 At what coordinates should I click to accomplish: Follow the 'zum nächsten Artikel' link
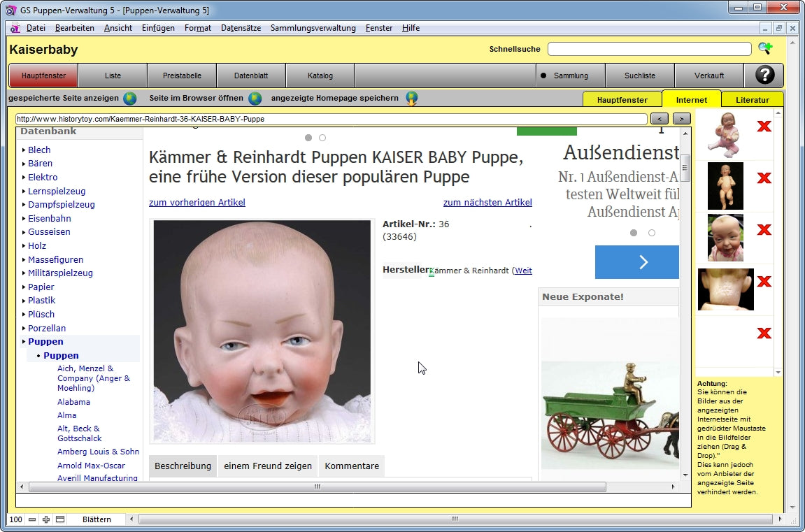[487, 203]
